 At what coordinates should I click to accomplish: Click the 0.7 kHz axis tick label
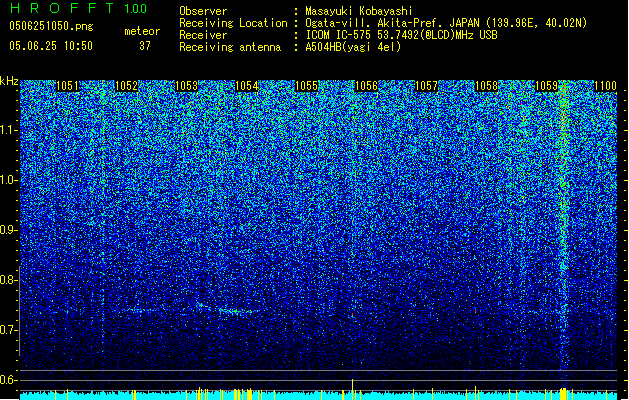(x=9, y=330)
